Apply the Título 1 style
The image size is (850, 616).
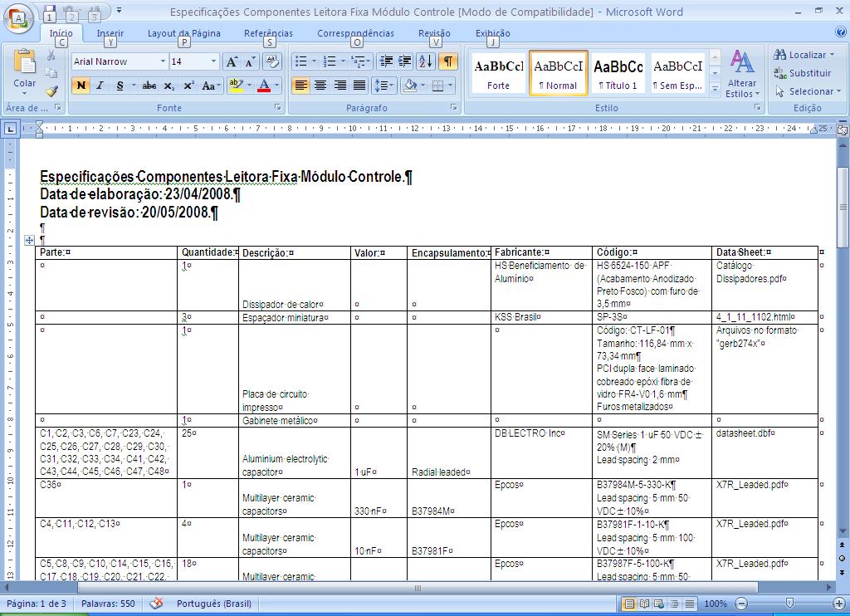click(618, 73)
